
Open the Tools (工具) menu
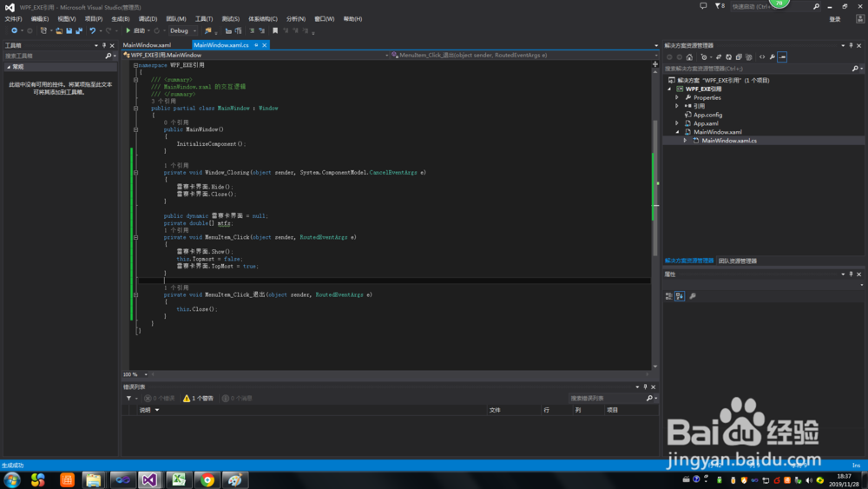pos(204,19)
